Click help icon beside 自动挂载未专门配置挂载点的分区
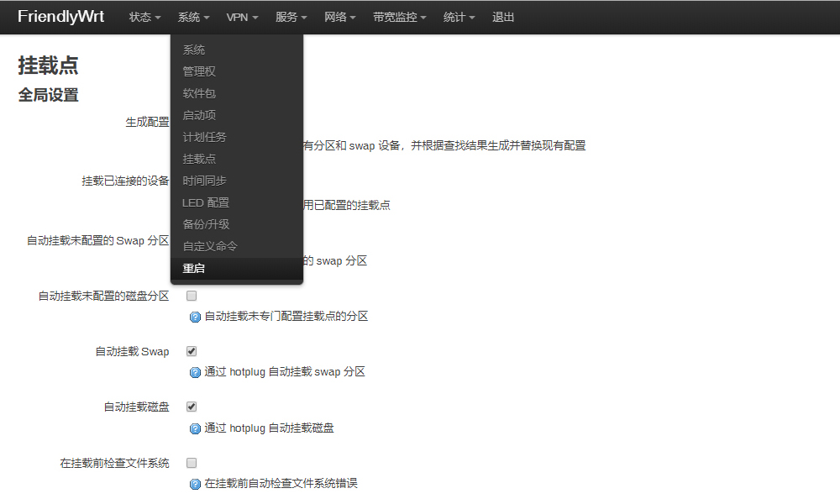This screenshot has height=504, width=840. (195, 317)
